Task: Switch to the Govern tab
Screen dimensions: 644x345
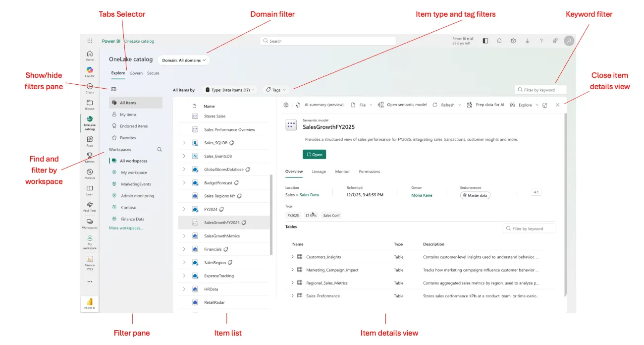Action: [x=136, y=73]
